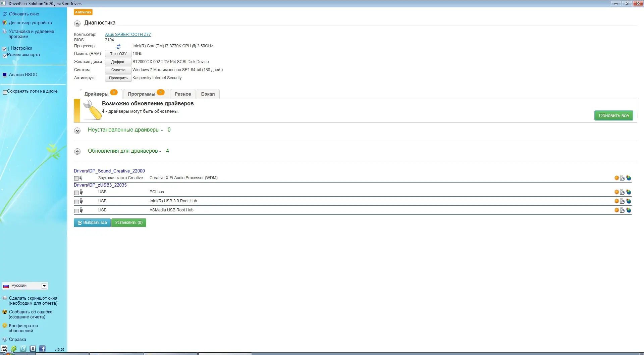The height and width of the screenshot is (355, 644).
Task: Click globe icon for ASMedia USB Root Hub
Action: pos(629,210)
